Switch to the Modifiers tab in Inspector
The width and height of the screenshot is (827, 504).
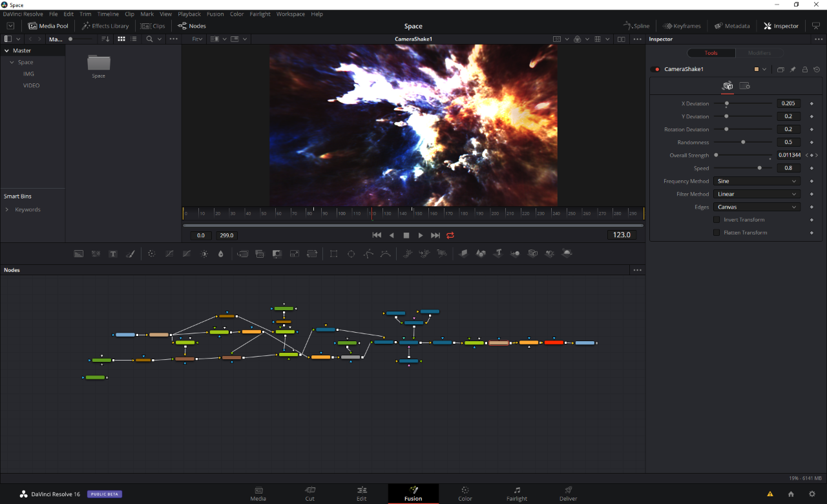tap(760, 53)
